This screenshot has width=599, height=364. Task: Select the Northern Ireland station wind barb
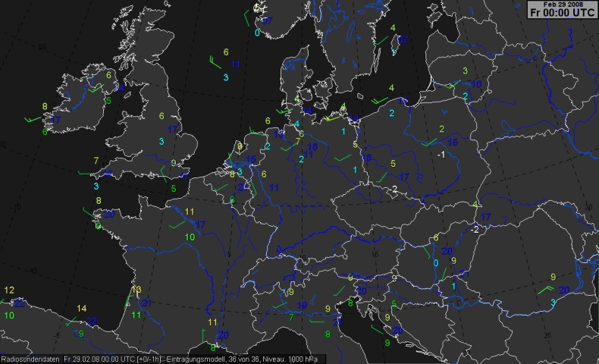pyautogui.click(x=95, y=88)
